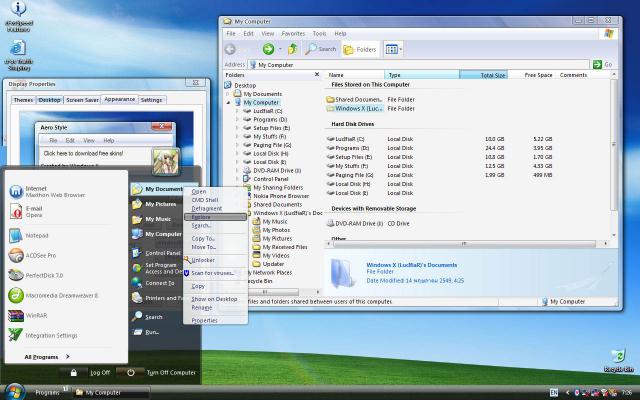Open WinRAR from Start menu
The image size is (640, 400).
pyautogui.click(x=28, y=316)
